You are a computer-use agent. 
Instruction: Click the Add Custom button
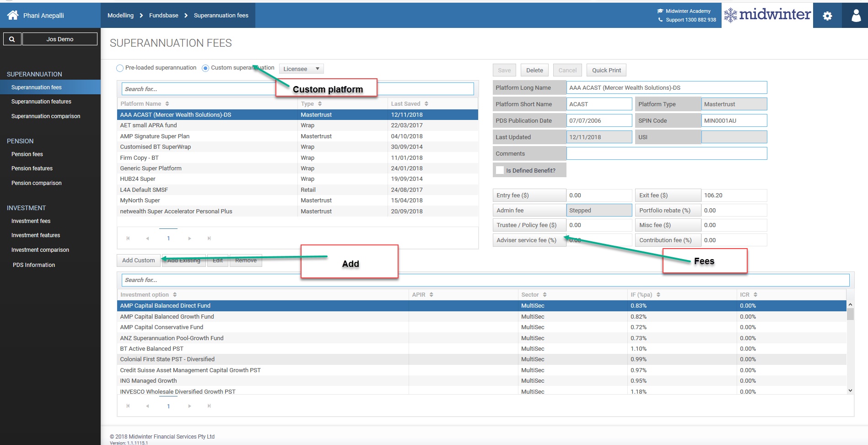tap(139, 260)
